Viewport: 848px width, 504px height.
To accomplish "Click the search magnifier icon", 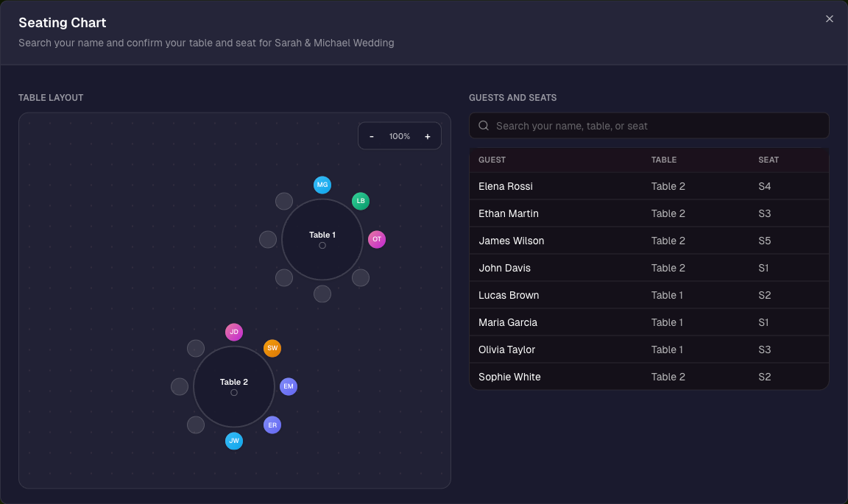I will click(x=484, y=126).
